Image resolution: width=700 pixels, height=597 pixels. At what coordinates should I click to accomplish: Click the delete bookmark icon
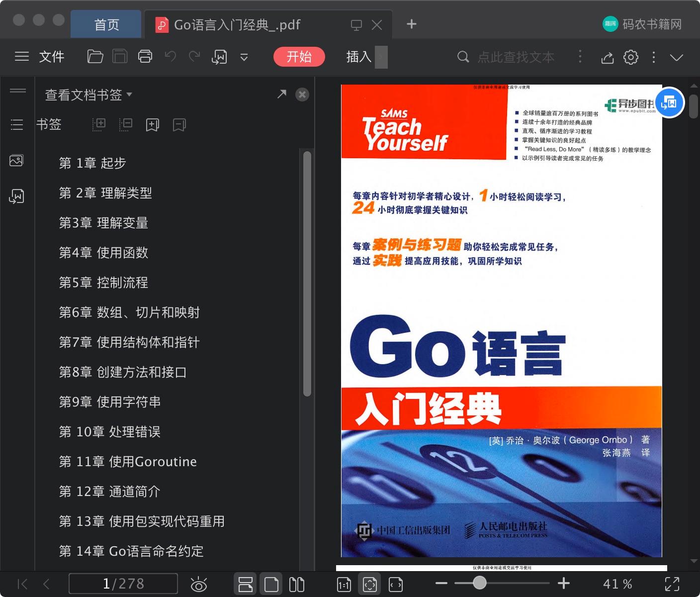pyautogui.click(x=179, y=124)
